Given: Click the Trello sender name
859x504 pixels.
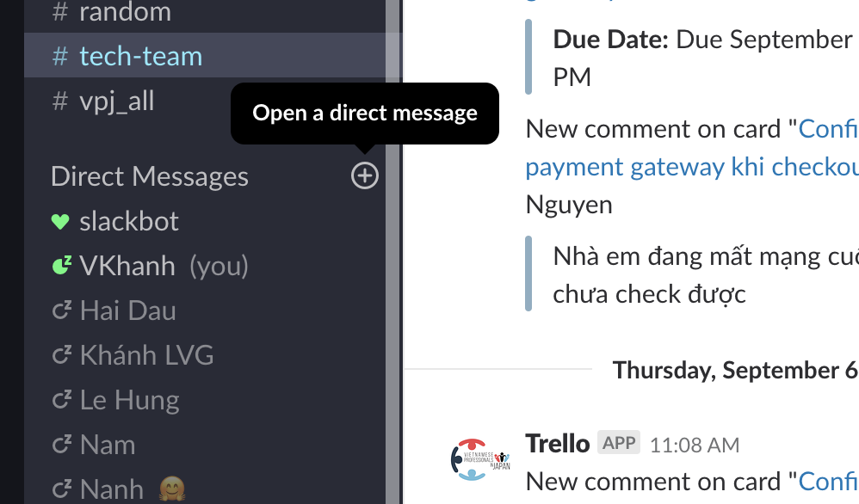Looking at the screenshot, I should 557,443.
